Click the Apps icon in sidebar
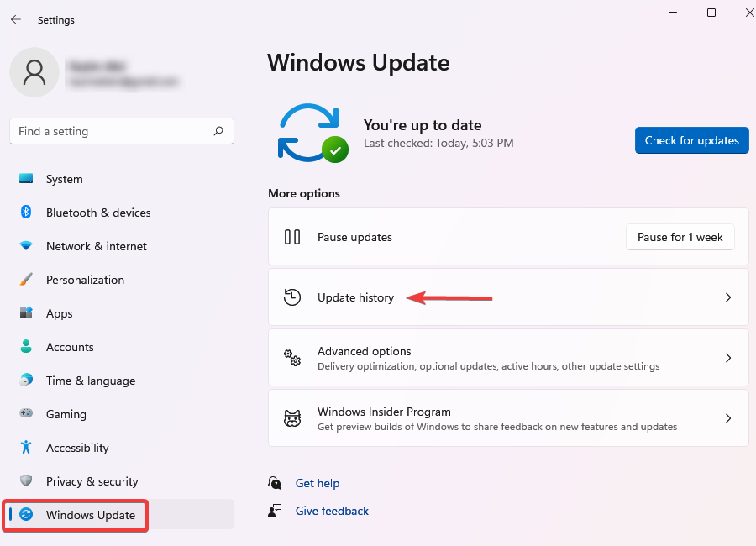756x546 pixels. point(26,312)
